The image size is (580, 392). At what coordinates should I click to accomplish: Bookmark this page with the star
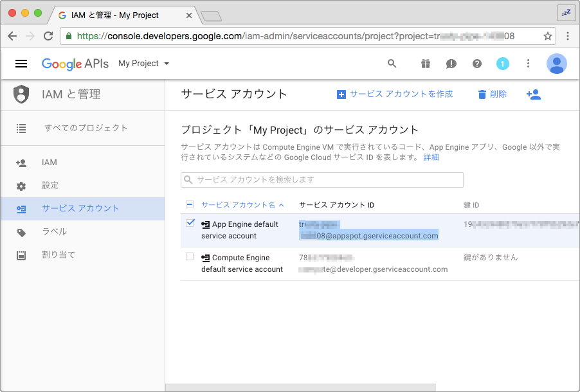coord(547,36)
